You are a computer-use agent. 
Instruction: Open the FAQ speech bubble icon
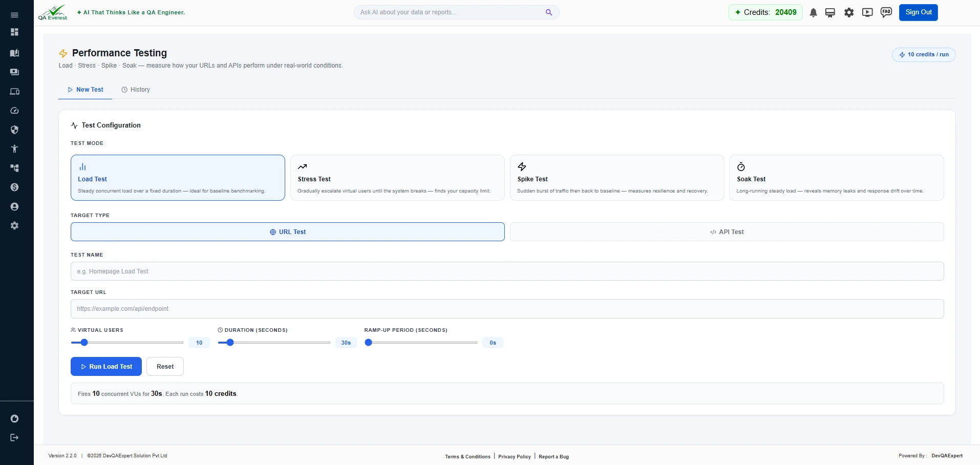tap(886, 12)
